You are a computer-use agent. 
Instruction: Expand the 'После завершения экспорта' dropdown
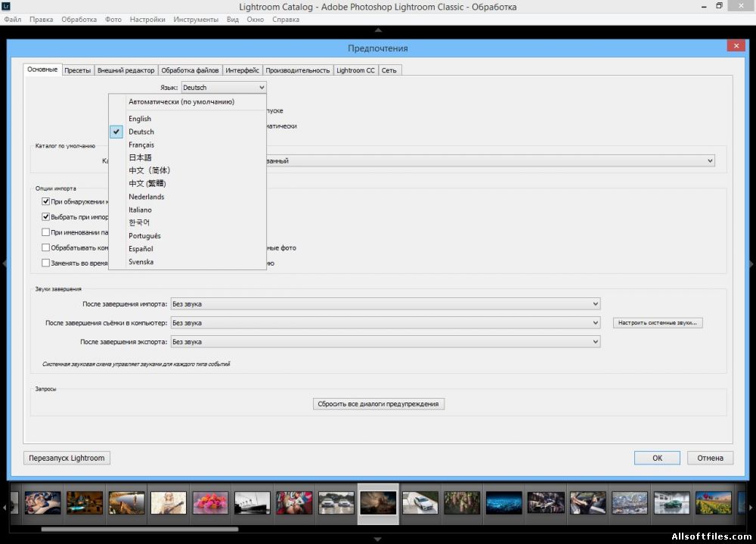[386, 342]
